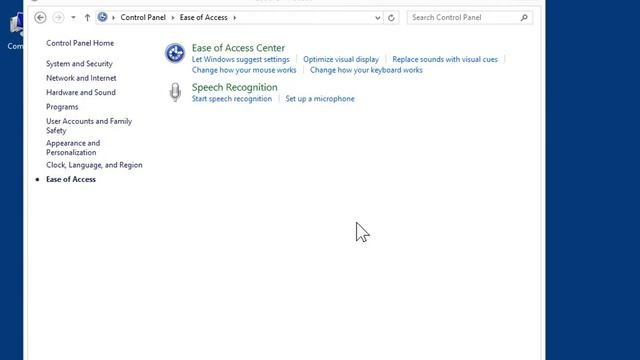The image size is (640, 360).
Task: Expand chevron after Ease of Access breadcrumb
Action: (x=235, y=18)
